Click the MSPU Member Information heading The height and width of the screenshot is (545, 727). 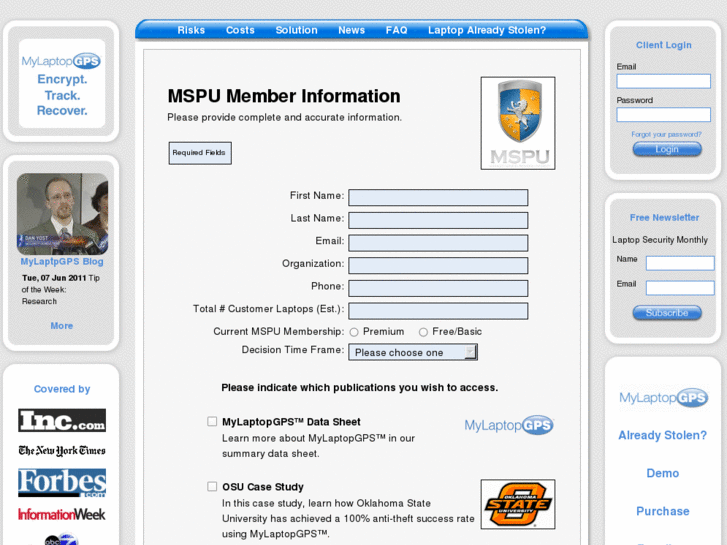pyautogui.click(x=284, y=96)
